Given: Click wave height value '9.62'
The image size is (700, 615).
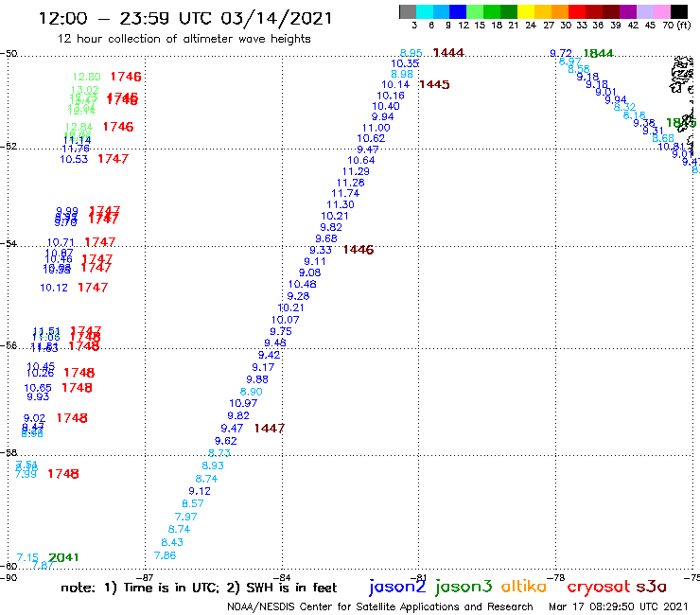Looking at the screenshot, I should pos(225,441).
